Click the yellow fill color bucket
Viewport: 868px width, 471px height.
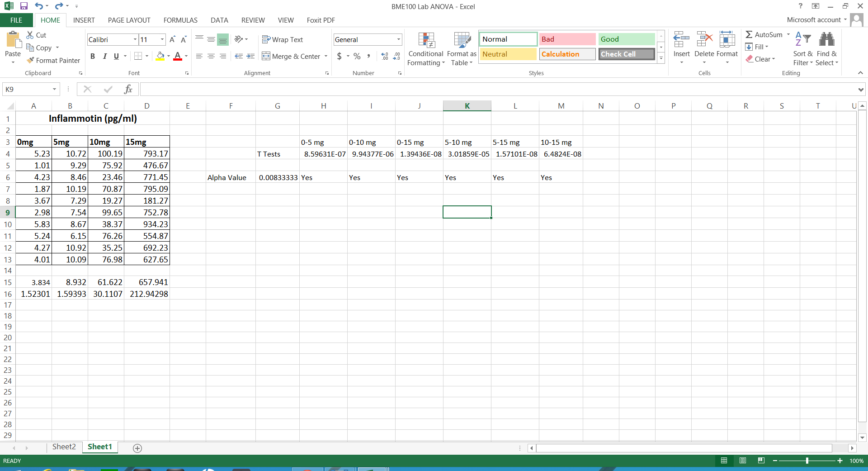(x=160, y=56)
